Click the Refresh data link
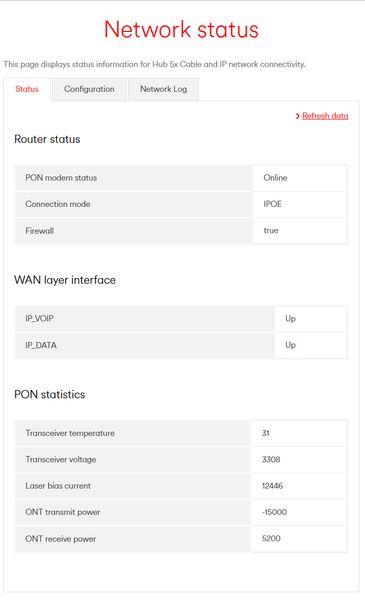Viewport: 365px width, 600px height. pos(325,116)
